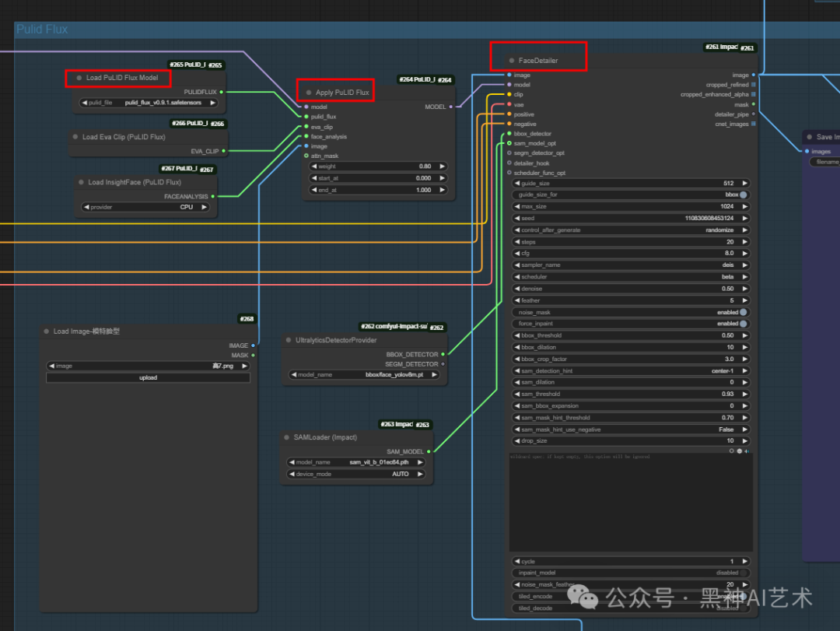This screenshot has height=631, width=840.
Task: Toggle inpaint_model disabled switch
Action: pyautogui.click(x=743, y=573)
